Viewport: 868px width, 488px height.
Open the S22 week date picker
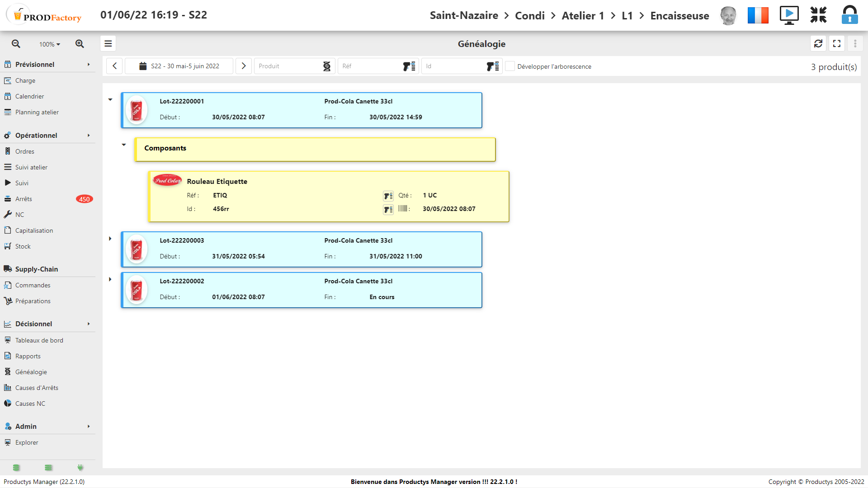(179, 66)
